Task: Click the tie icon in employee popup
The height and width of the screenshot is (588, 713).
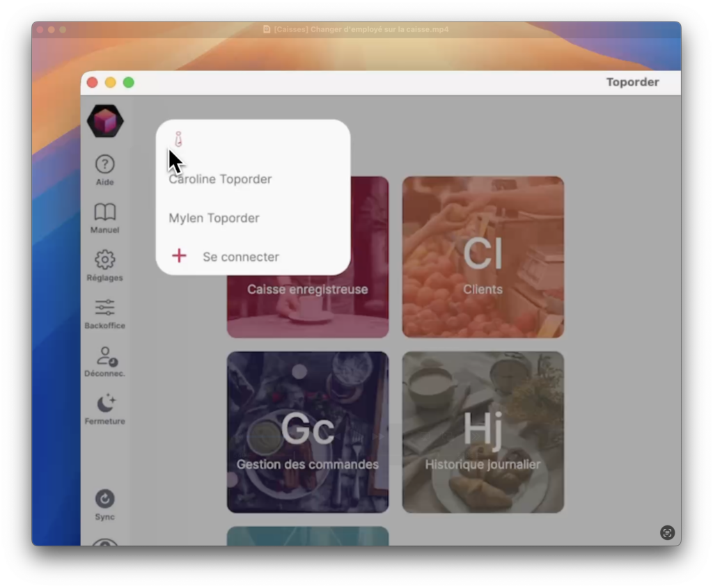Action: tap(178, 139)
